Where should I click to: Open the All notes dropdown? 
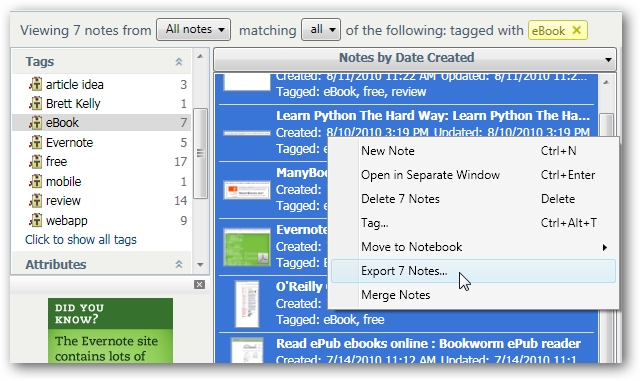coord(193,29)
